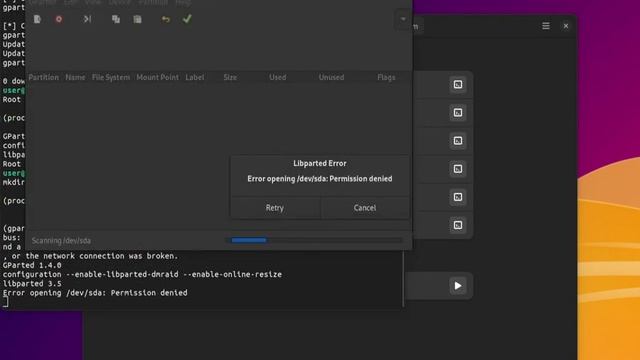Screen dimensions: 640x360
Task: Click the Unused column header
Action: [331, 77]
